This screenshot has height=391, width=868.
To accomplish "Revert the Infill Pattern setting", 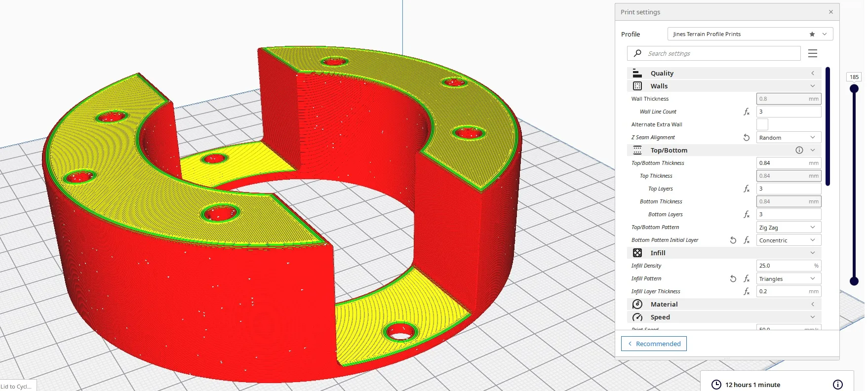I will click(733, 279).
